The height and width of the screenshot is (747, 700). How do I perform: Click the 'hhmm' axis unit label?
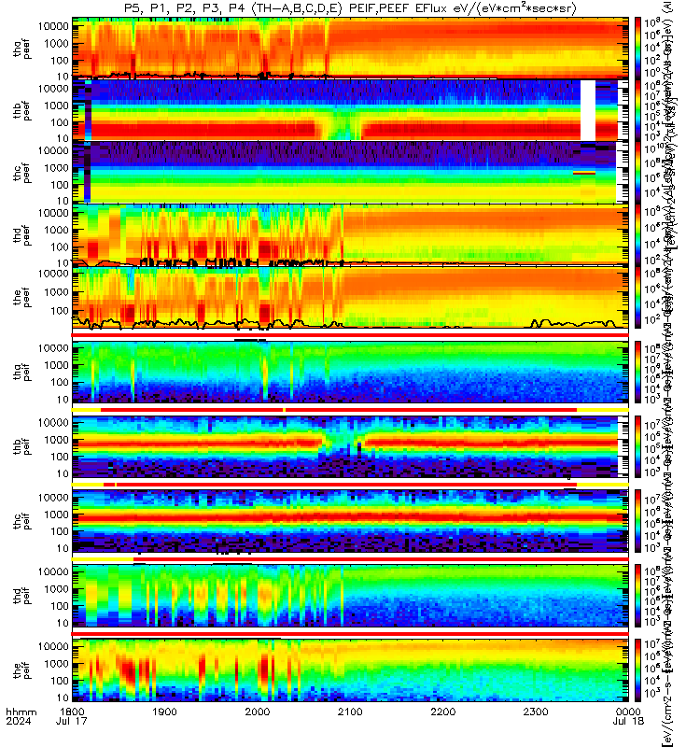[x=21, y=712]
